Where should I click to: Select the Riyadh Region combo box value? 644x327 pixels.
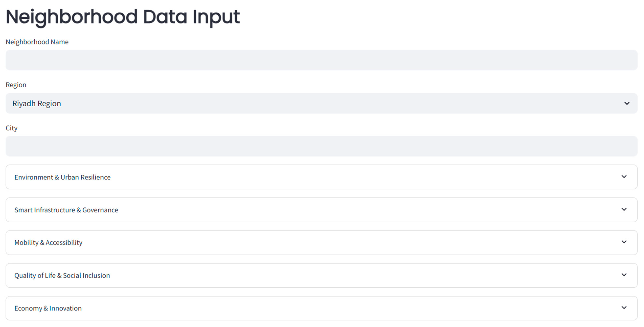[37, 103]
